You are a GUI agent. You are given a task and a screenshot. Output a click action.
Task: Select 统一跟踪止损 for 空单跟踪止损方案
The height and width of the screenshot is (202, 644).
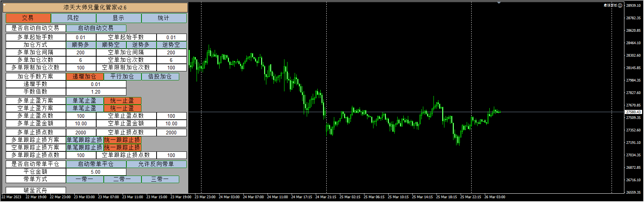point(123,148)
